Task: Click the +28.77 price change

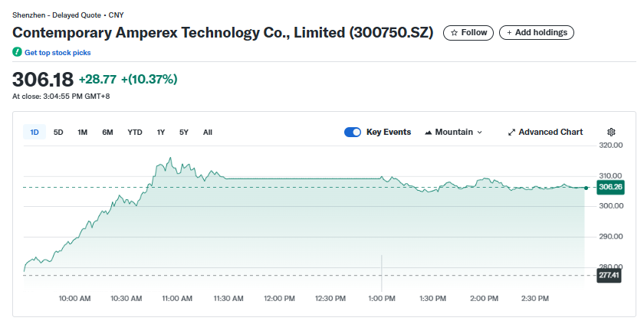Action: (98, 79)
